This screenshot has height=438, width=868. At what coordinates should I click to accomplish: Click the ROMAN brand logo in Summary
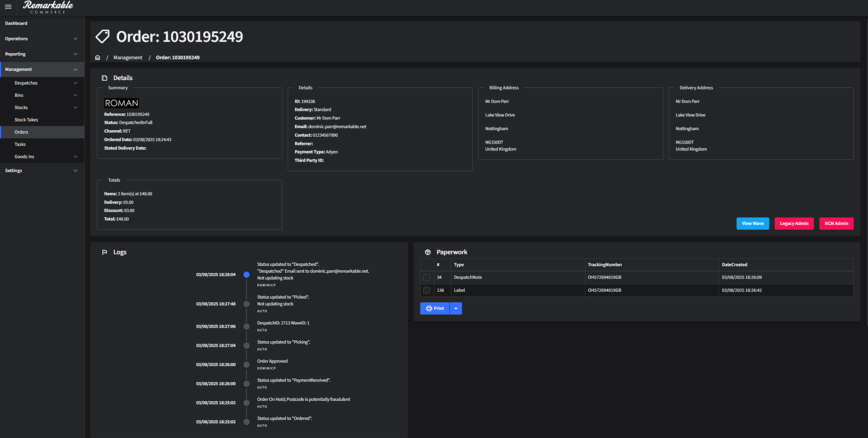121,103
